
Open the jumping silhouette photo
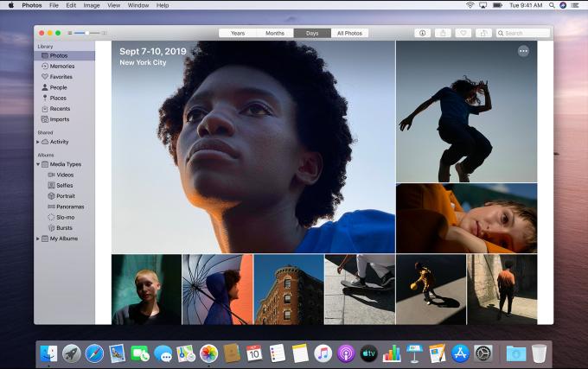[x=466, y=111]
